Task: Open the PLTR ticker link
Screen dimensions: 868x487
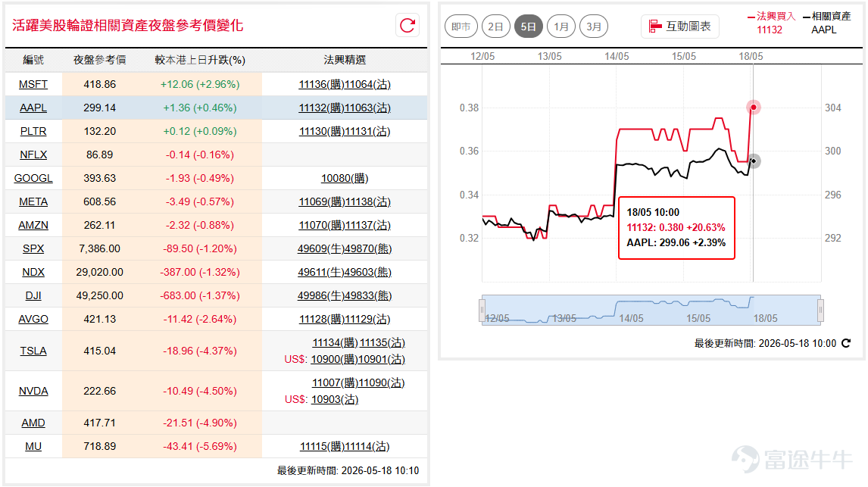Action: click(33, 131)
